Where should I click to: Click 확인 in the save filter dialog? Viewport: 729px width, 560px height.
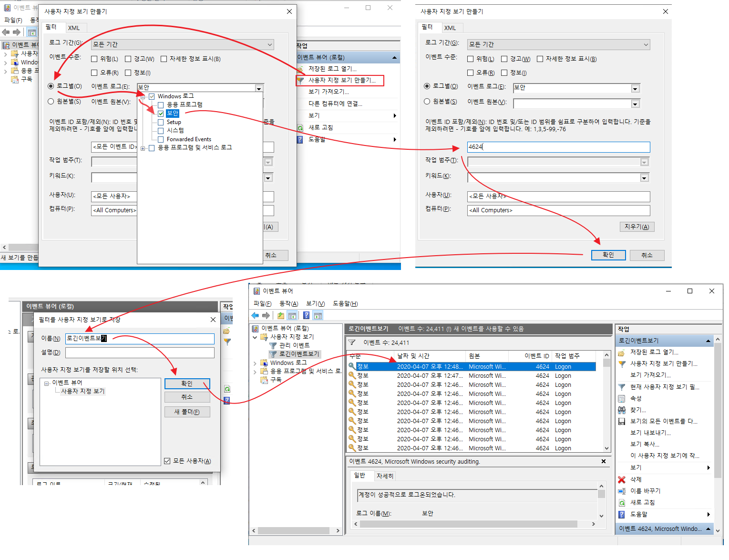tap(187, 384)
